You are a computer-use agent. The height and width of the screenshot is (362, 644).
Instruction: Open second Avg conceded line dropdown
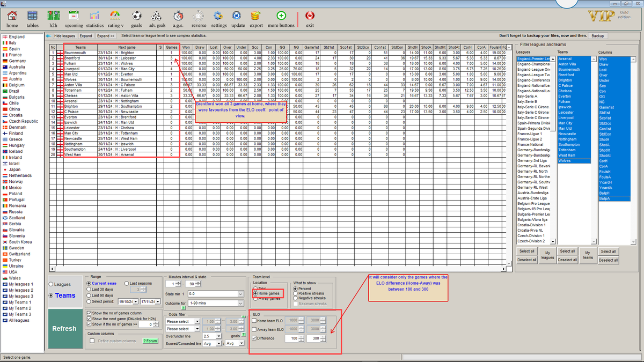tap(235, 343)
